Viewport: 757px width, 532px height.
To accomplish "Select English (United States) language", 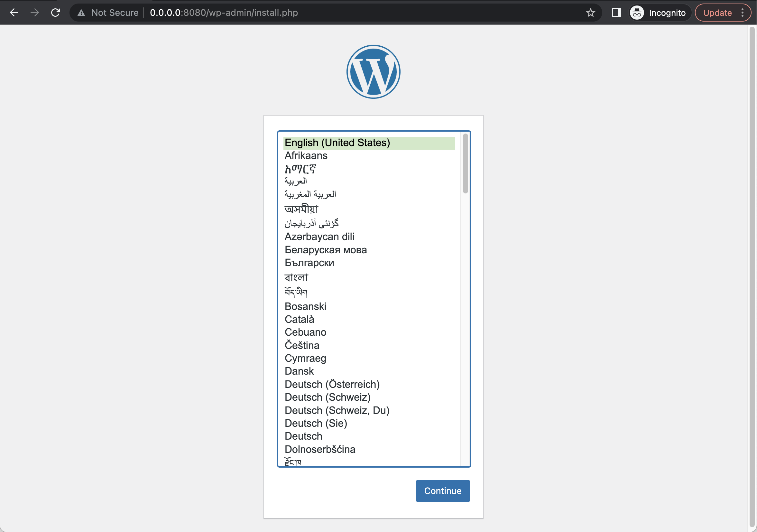I will click(x=369, y=143).
